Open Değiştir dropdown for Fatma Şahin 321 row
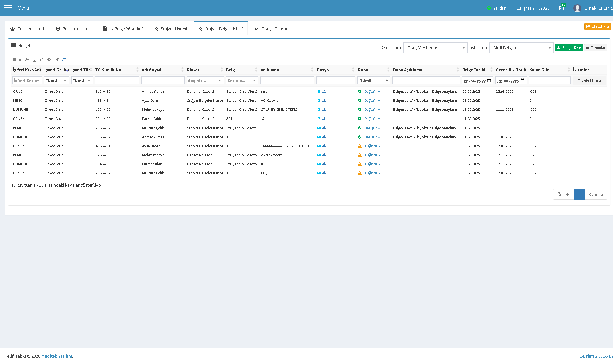Screen dimensions: 613x364 372,119
